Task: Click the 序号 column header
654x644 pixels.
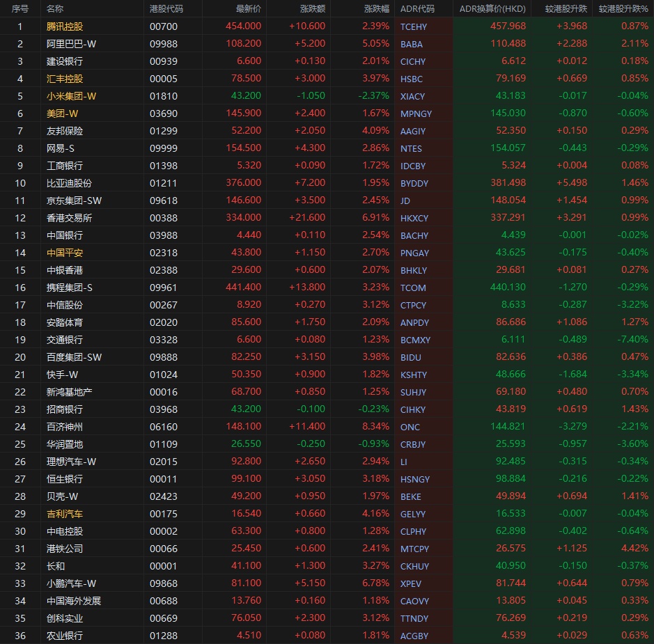Action: point(20,9)
